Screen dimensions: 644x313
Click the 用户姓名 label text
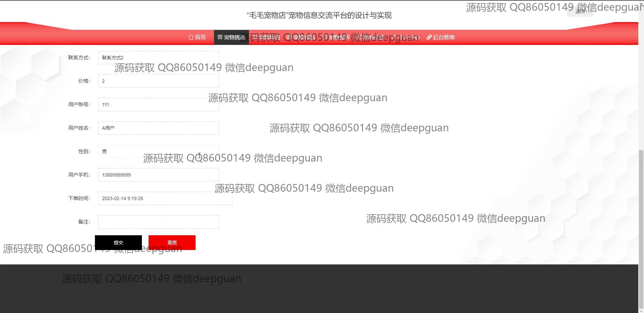pos(79,128)
